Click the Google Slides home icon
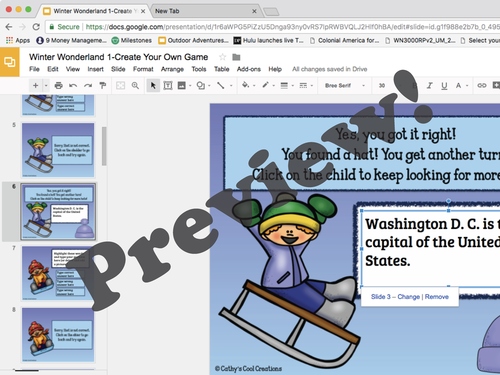The width and height of the screenshot is (500, 375). point(9,62)
